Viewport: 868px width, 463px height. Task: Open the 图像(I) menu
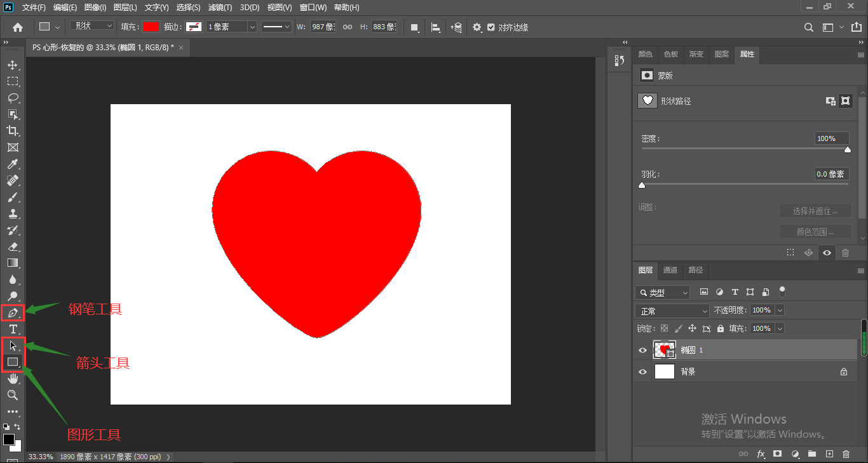95,8
